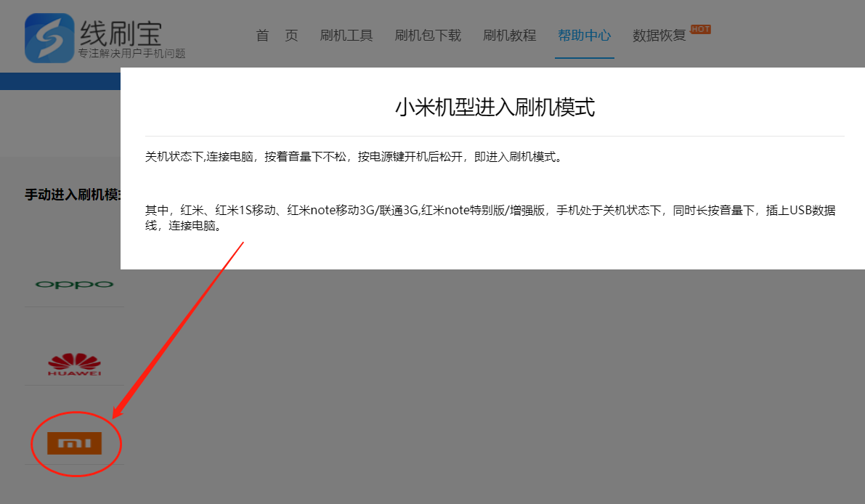865x504 pixels.
Task: Click the 线刷宝 site title text
Action: [121, 33]
